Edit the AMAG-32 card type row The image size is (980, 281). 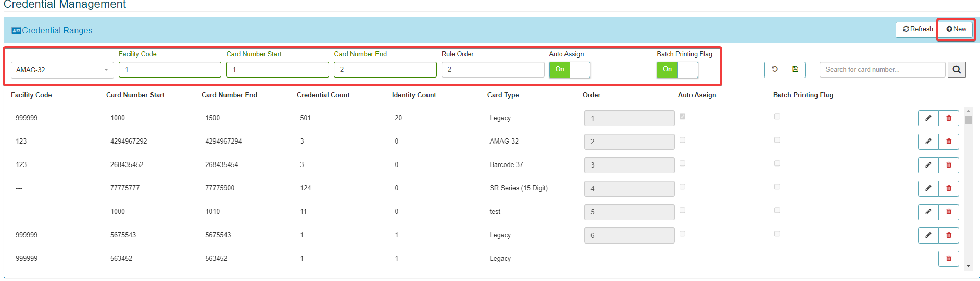[x=928, y=142]
